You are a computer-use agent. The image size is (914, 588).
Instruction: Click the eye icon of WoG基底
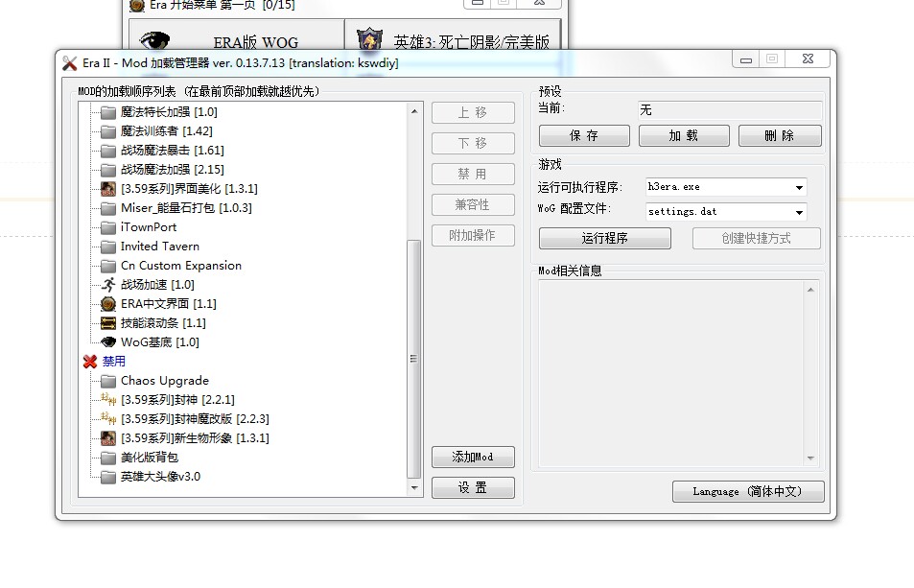[107, 342]
